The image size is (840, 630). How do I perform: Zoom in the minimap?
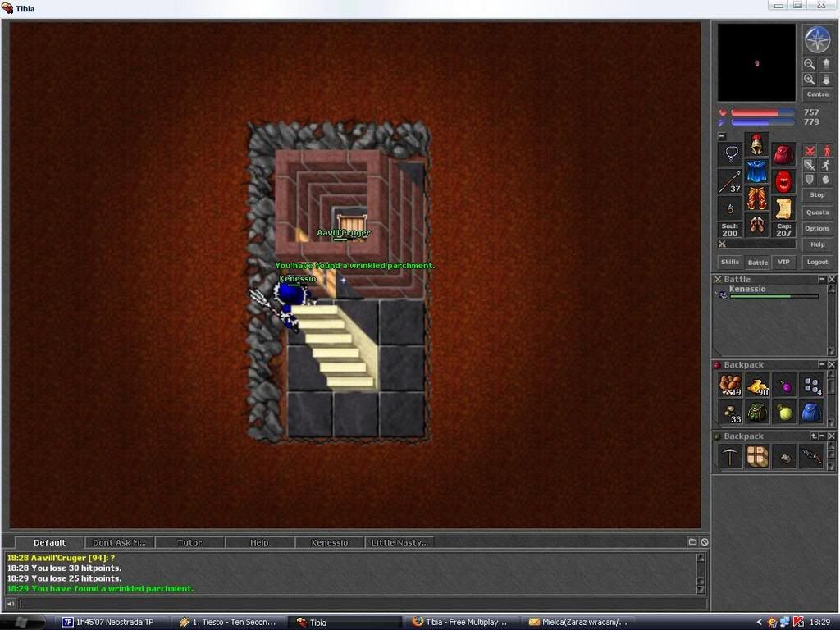tap(810, 80)
